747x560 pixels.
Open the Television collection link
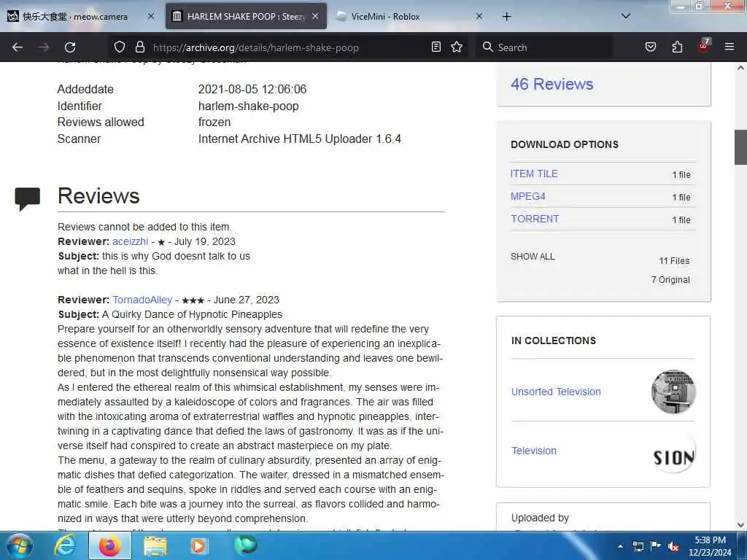tap(533, 451)
